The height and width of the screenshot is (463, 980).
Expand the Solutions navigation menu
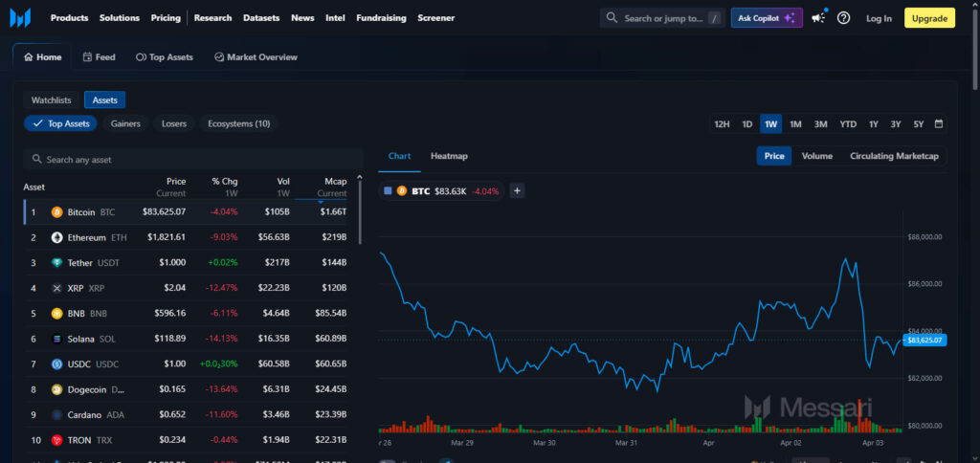[x=119, y=17]
